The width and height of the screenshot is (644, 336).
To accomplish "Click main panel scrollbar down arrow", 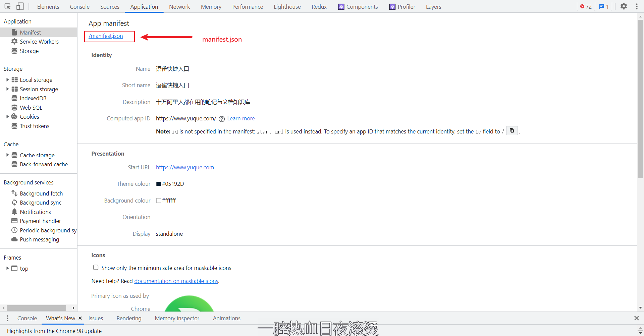I will 640,307.
